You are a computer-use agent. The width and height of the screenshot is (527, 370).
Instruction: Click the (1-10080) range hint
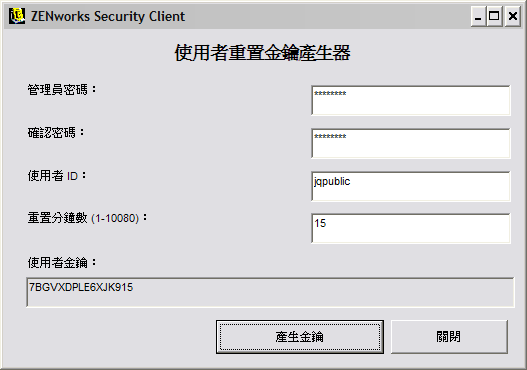click(x=115, y=218)
